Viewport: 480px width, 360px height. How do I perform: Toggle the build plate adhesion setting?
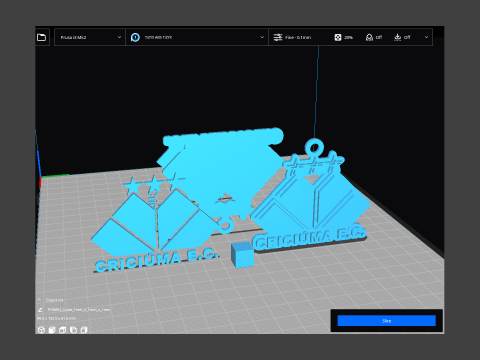click(402, 37)
